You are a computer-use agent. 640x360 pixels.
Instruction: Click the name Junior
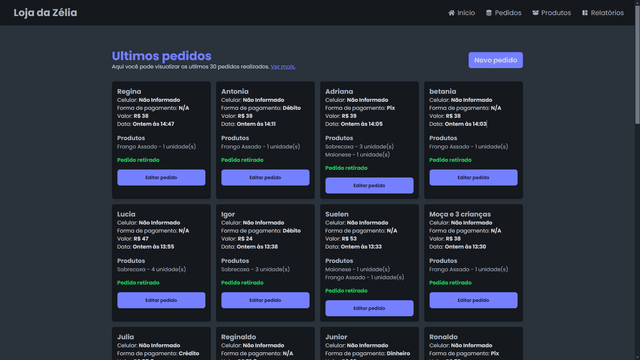(x=336, y=337)
